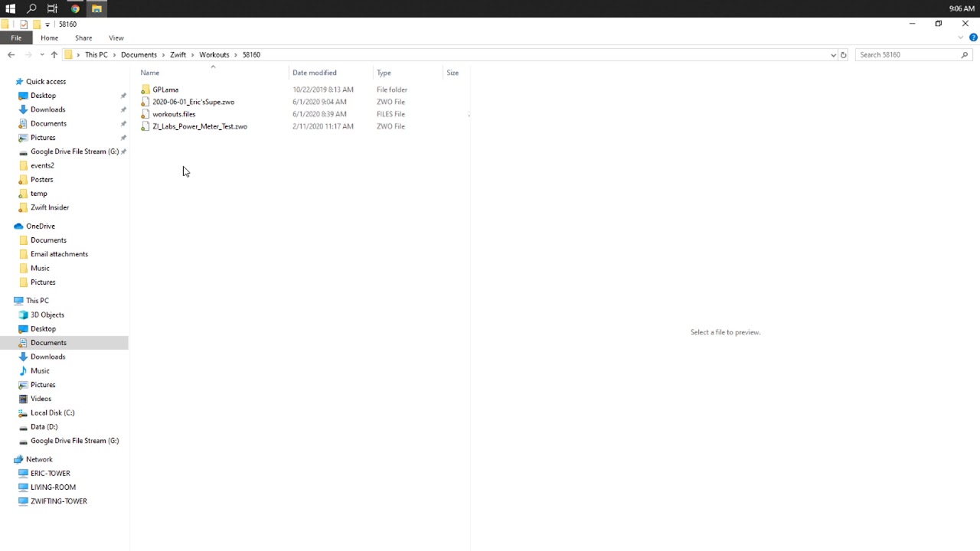Open Pictures under Quick access

tap(43, 138)
